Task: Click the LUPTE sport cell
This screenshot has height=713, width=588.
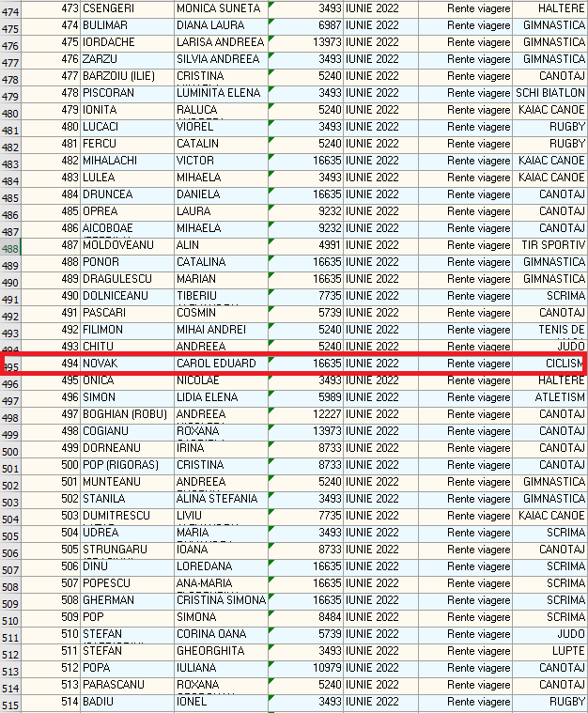Action: click(x=549, y=651)
